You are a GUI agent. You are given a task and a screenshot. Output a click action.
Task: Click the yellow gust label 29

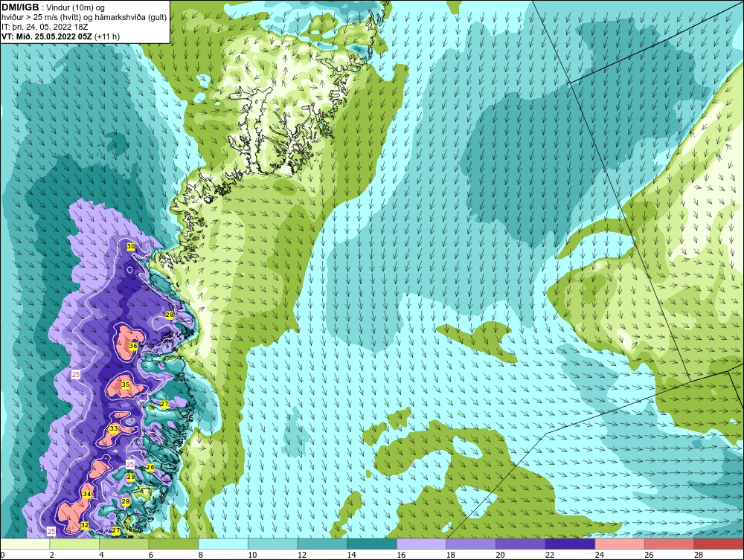point(131,477)
